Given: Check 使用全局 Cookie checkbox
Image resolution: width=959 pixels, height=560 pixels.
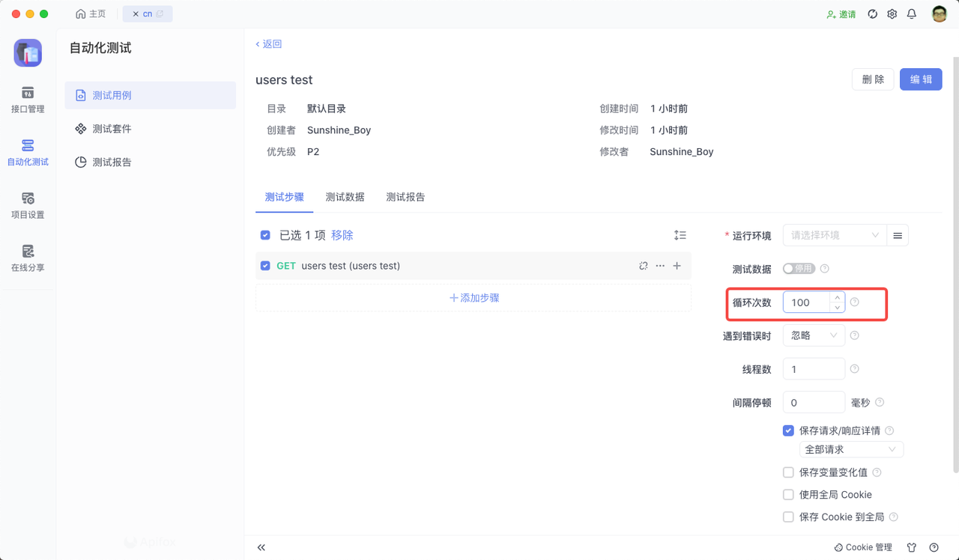Looking at the screenshot, I should 788,495.
